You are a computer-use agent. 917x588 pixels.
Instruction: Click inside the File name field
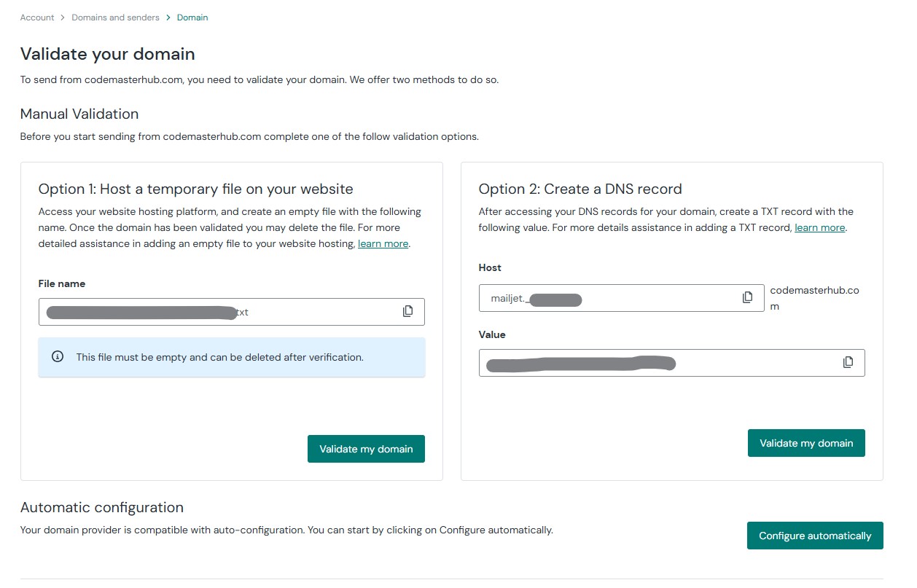pyautogui.click(x=321, y=312)
